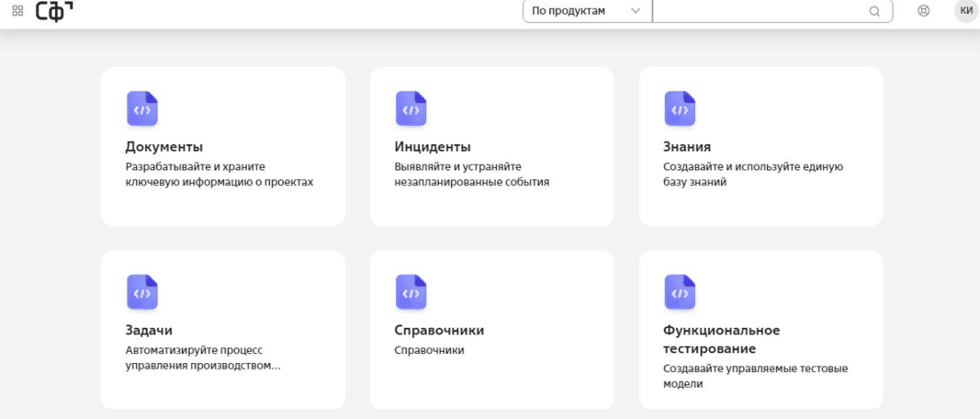The image size is (980, 419).
Task: Open the КИ user avatar menu
Action: [x=965, y=11]
